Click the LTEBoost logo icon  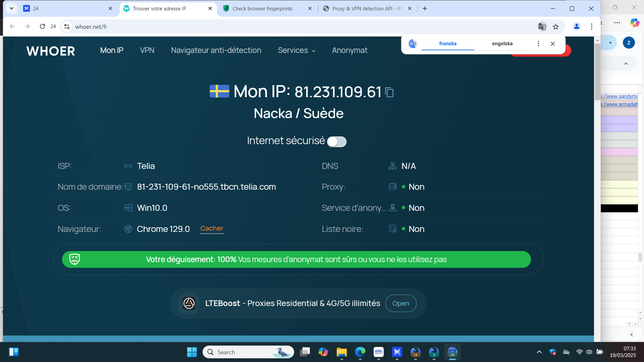tap(189, 303)
